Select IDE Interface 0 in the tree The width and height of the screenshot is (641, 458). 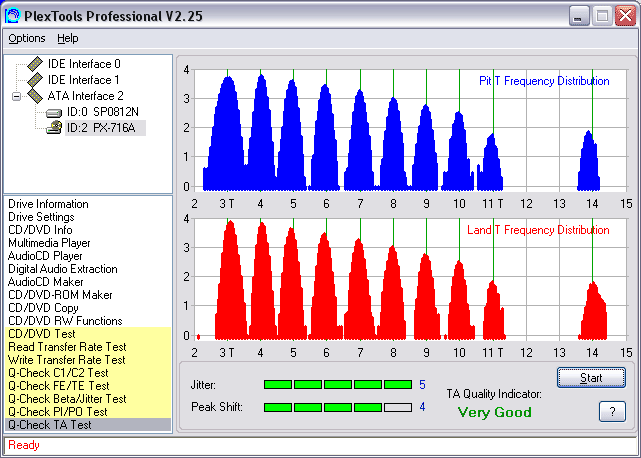click(84, 64)
